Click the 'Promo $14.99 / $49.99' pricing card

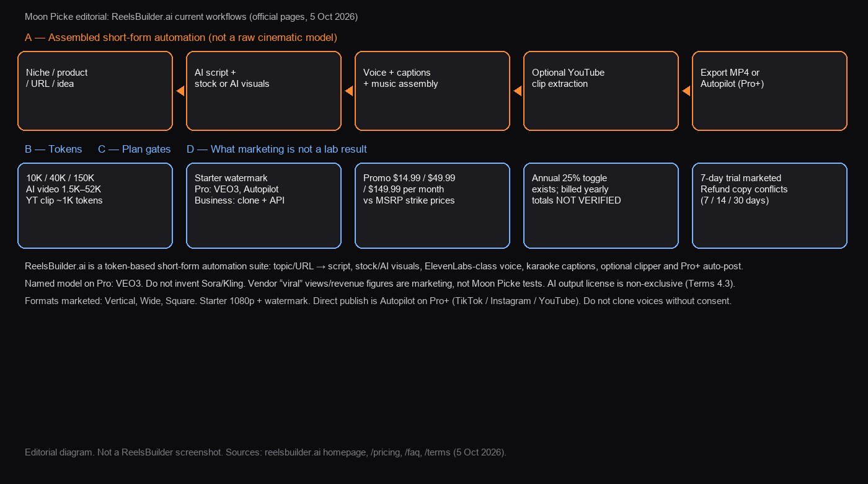point(432,205)
